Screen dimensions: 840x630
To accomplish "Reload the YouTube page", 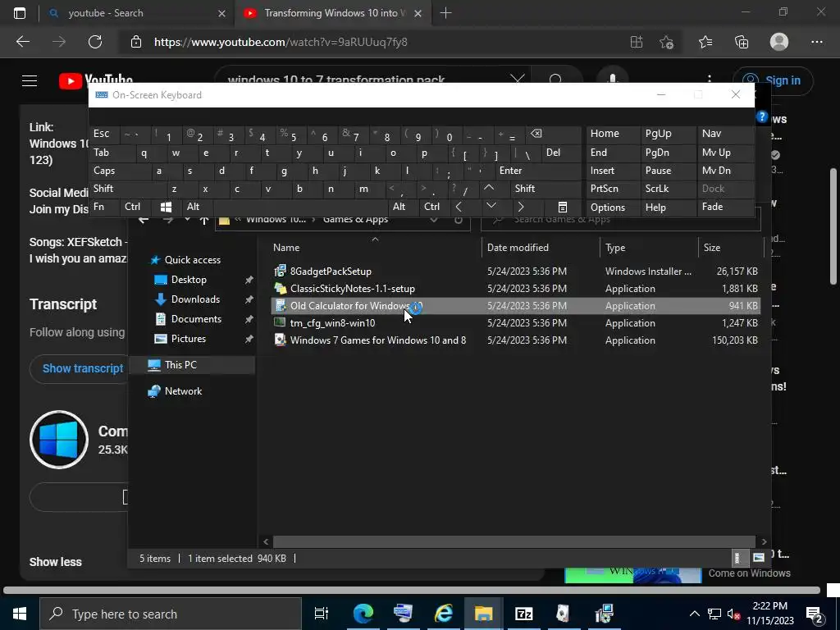I will 95,42.
